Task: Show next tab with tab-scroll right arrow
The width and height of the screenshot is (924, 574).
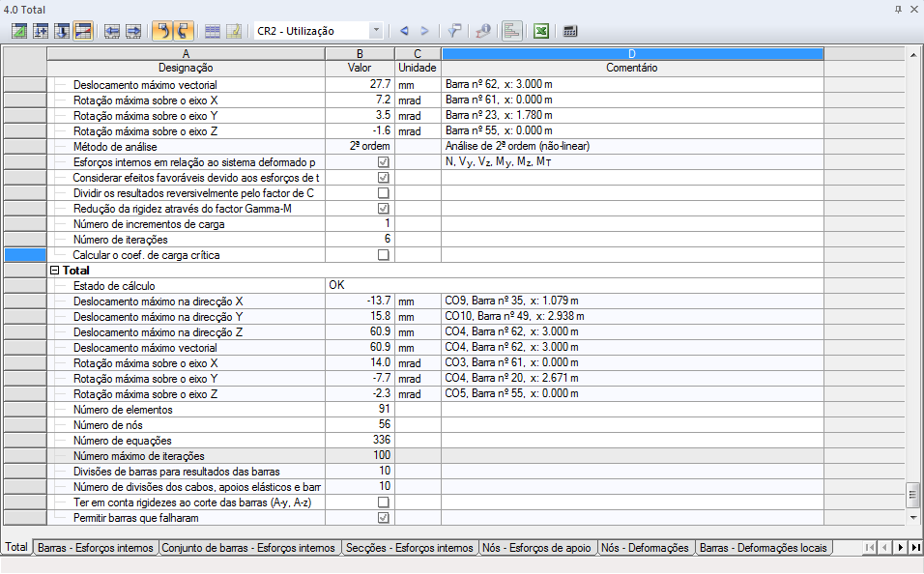Action: [901, 548]
